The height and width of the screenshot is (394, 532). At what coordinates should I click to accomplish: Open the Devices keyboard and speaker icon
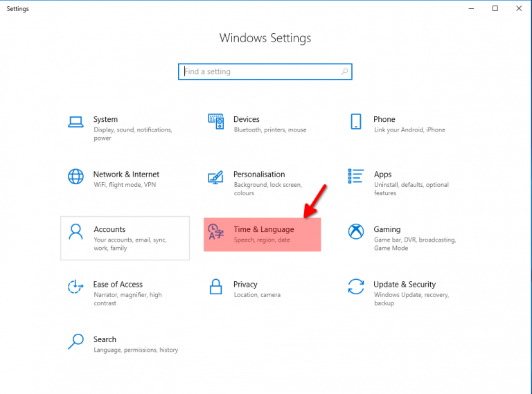pyautogui.click(x=216, y=121)
